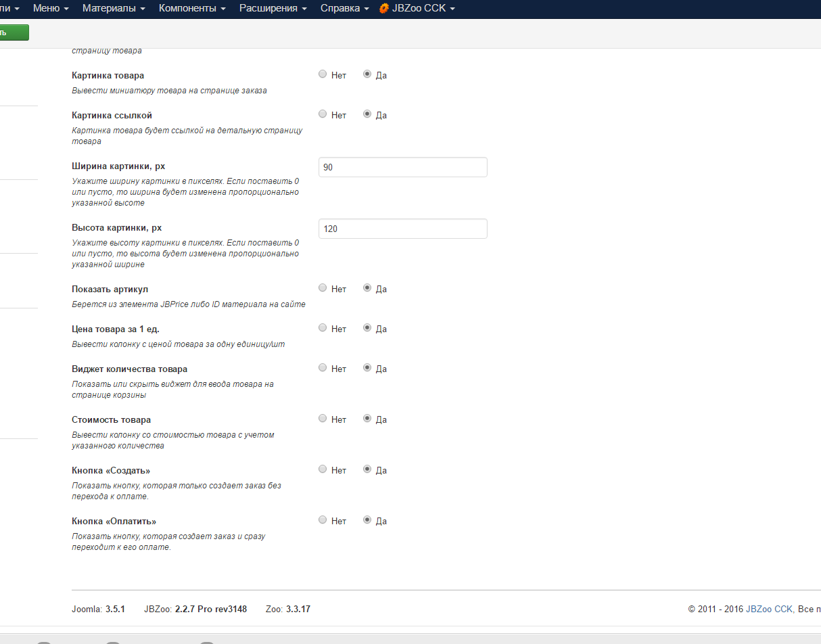
Task: Select Нет for Картинка товара
Action: pyautogui.click(x=323, y=74)
